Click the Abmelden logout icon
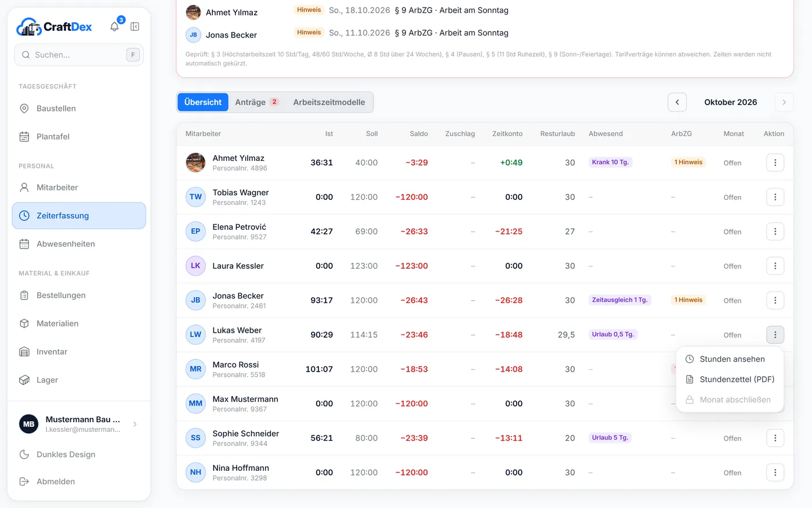This screenshot has height=508, width=812. point(24,481)
